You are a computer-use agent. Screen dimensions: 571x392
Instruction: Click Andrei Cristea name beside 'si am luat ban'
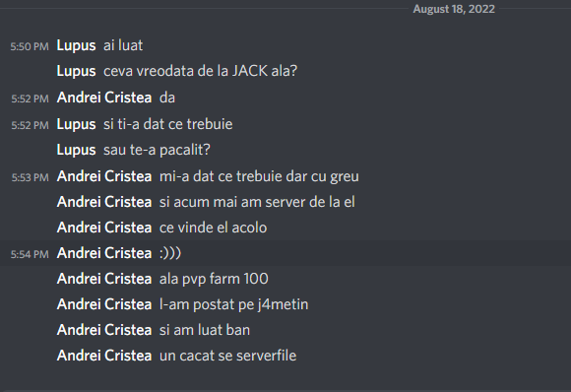pyautogui.click(x=104, y=330)
